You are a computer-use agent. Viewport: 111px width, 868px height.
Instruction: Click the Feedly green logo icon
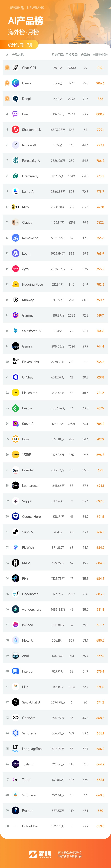click(15, 408)
